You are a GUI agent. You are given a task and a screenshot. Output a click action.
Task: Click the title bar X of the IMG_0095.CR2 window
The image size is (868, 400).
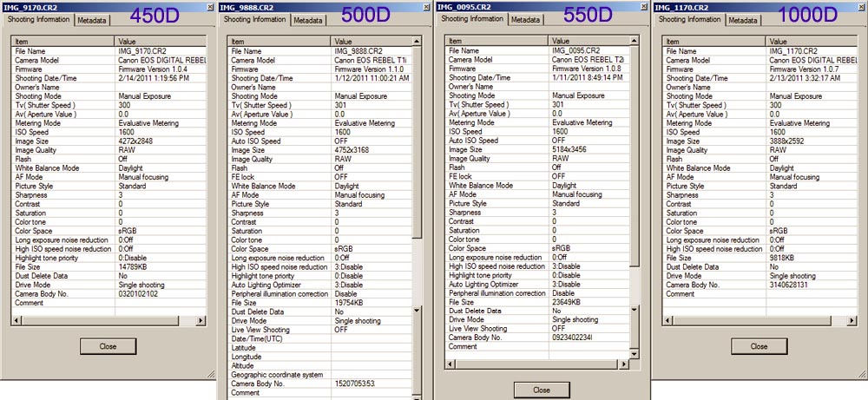(x=644, y=7)
